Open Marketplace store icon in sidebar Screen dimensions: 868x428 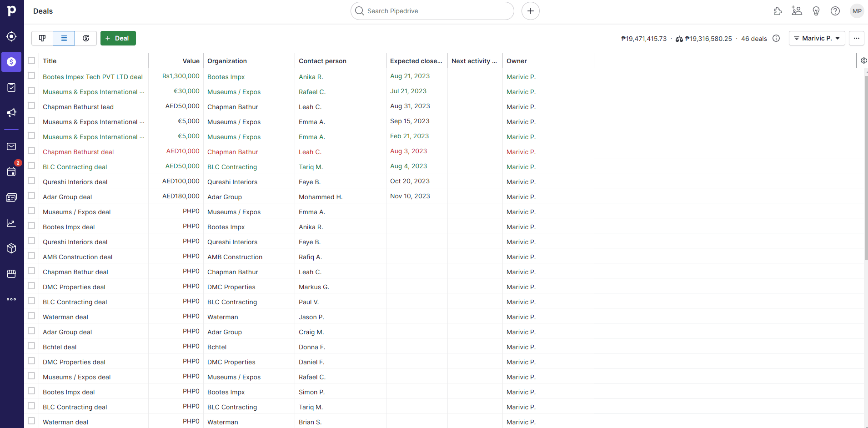point(11,273)
